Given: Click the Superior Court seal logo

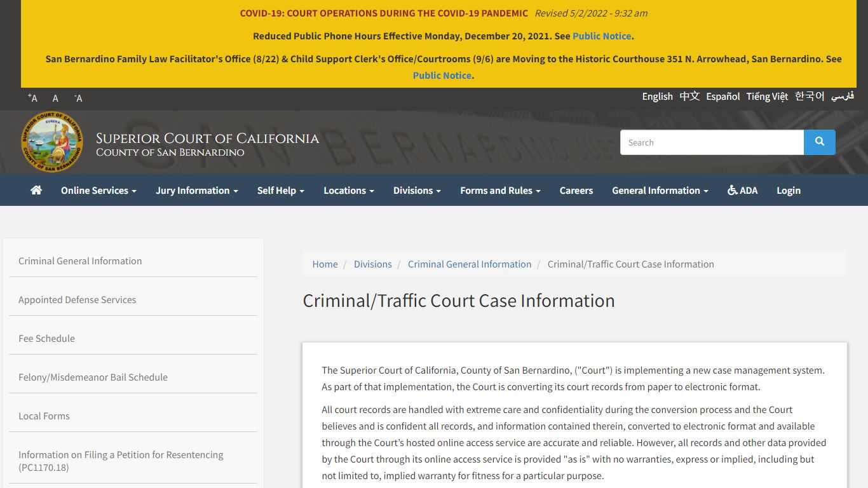Looking at the screenshot, I should [51, 141].
